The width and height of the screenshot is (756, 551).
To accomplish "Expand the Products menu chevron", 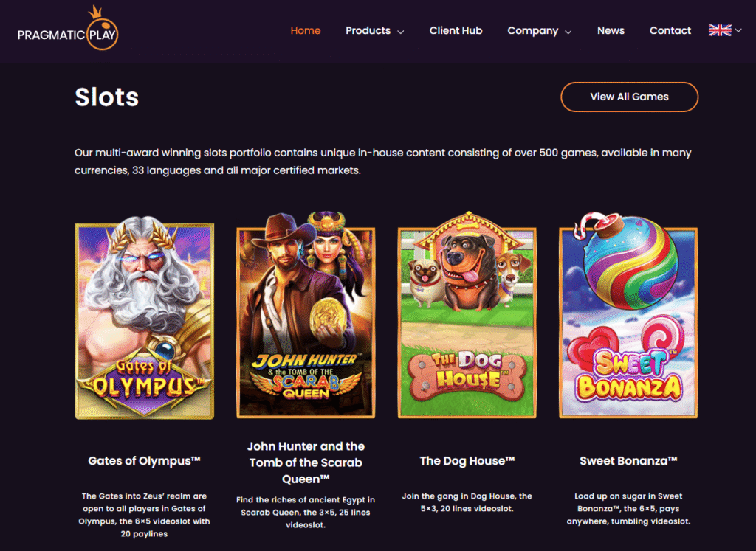I will click(401, 32).
